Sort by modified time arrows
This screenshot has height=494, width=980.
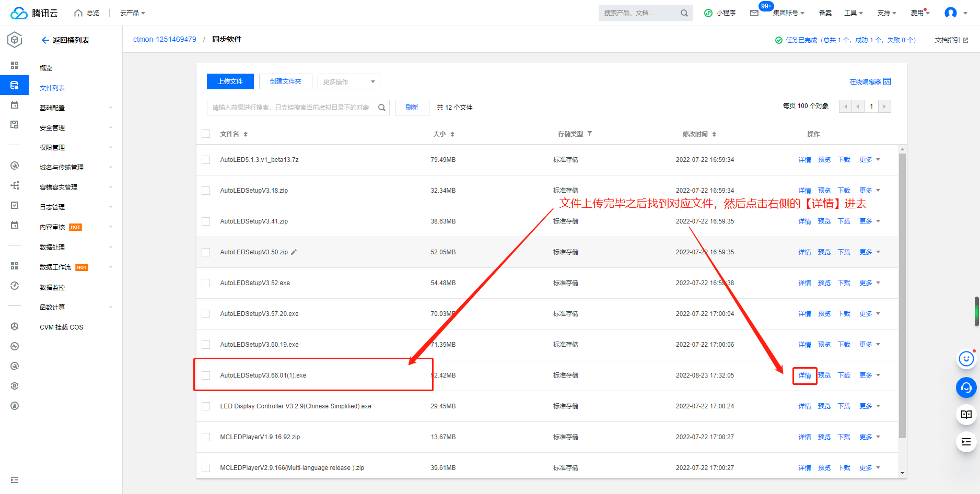pyautogui.click(x=714, y=134)
